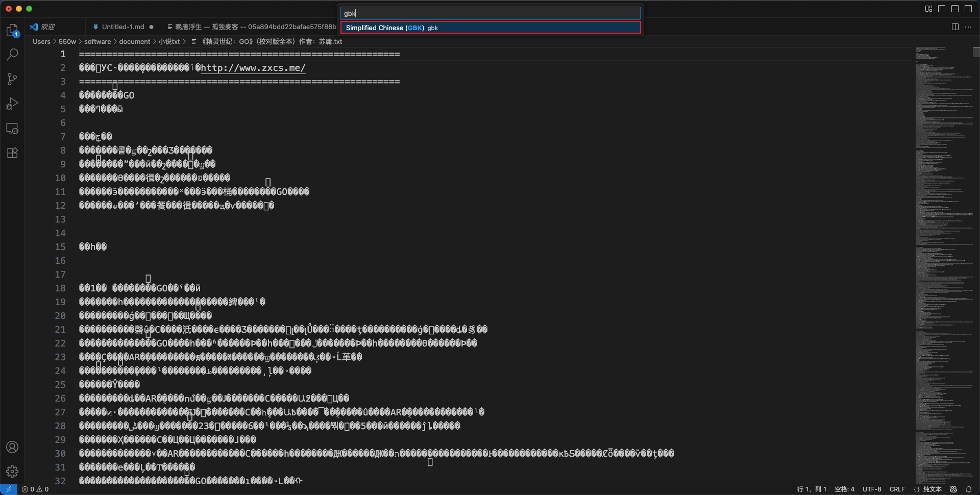Open the CRLF line ending selector
Viewport: 980px width, 495px height.
click(897, 489)
